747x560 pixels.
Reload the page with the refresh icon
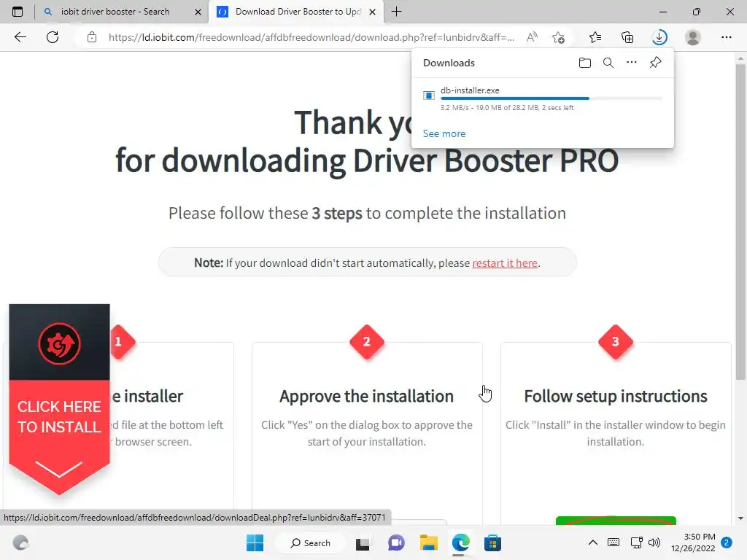tap(53, 37)
